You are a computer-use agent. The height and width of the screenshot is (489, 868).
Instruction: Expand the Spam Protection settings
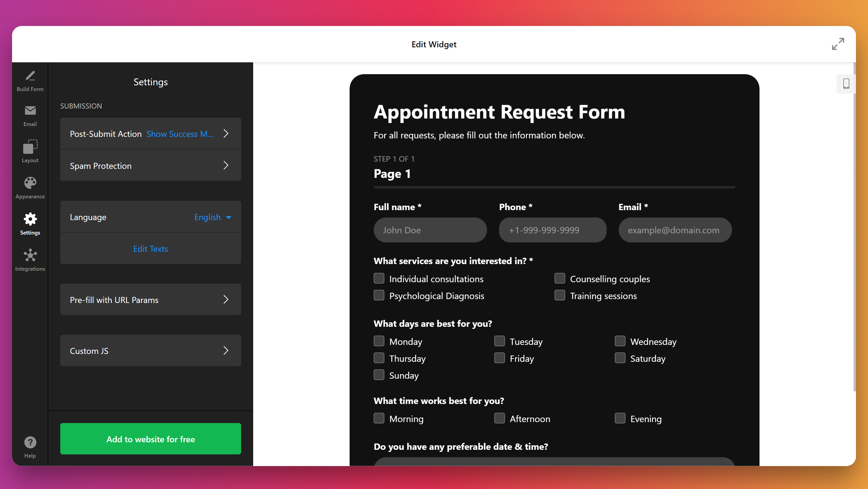click(150, 166)
